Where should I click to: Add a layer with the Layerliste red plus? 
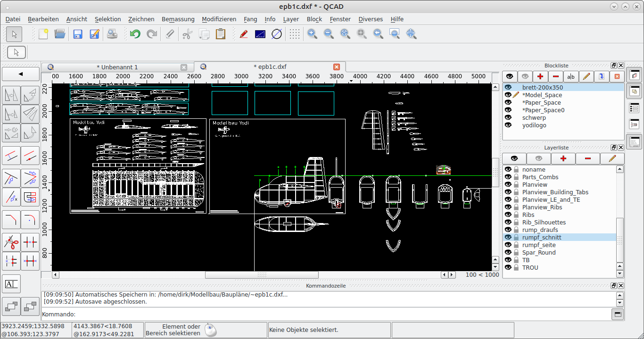[563, 158]
